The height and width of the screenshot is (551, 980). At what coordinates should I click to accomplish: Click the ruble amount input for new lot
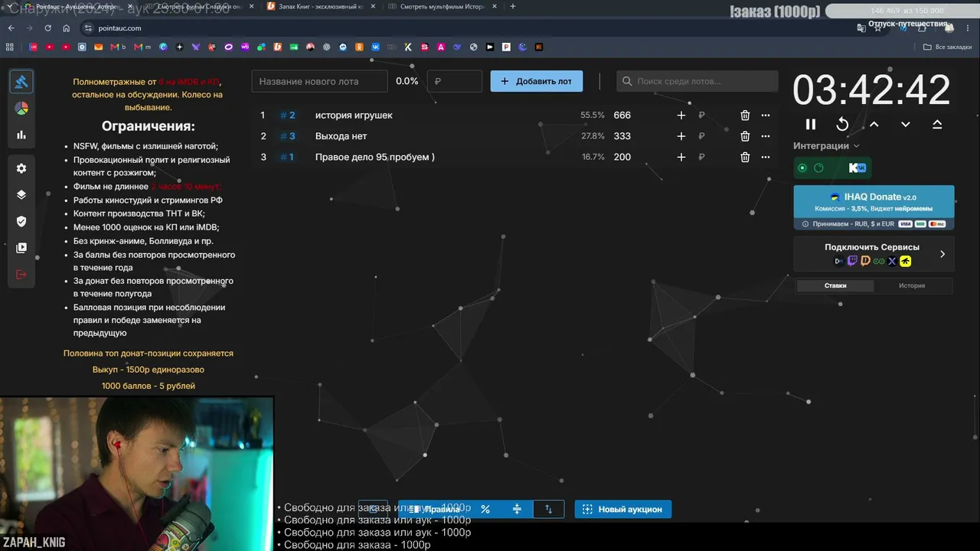(x=455, y=81)
